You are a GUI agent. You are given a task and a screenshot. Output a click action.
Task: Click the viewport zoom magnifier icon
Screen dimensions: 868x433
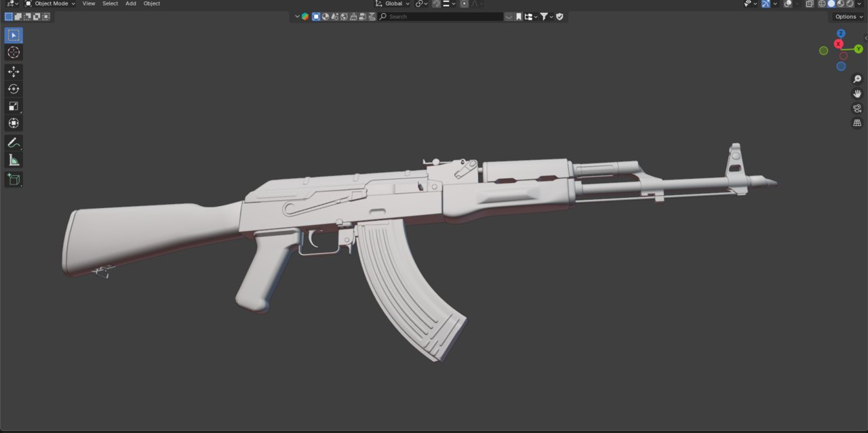857,79
